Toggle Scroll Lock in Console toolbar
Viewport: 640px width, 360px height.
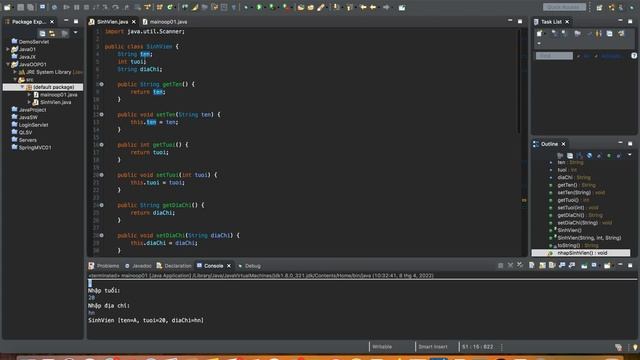click(542, 265)
